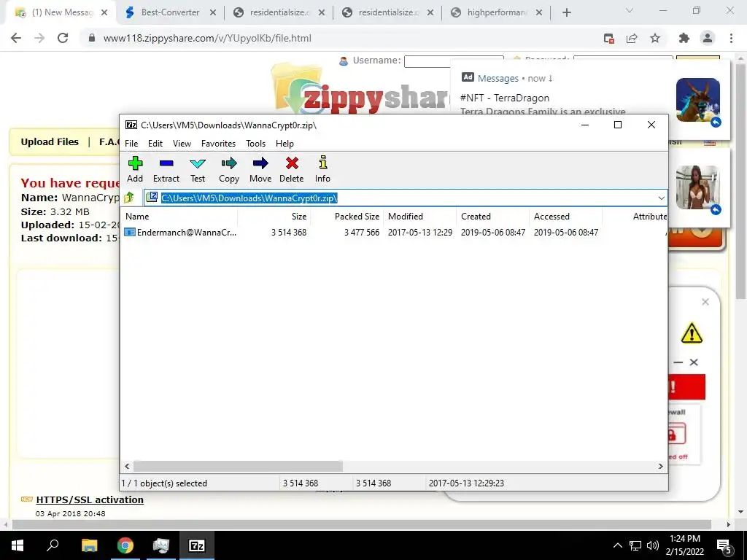747x560 pixels.
Task: Select the Endermanch@WannaCr... file row
Action: [x=393, y=233]
